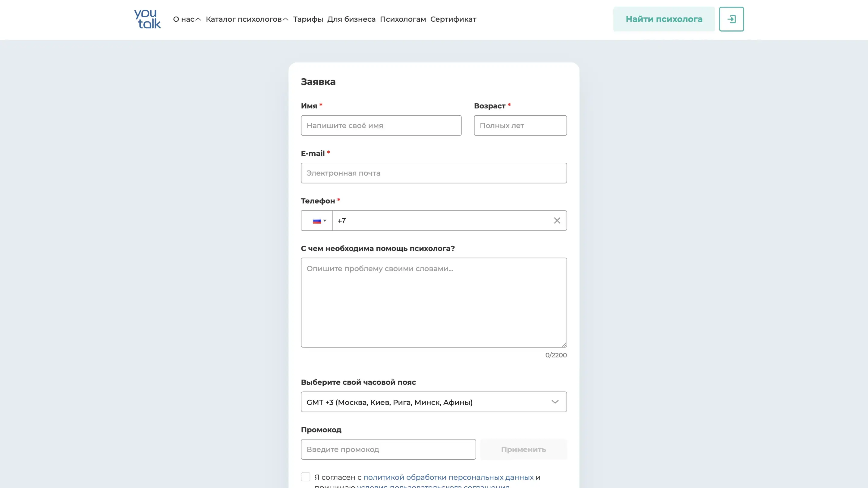Click the login arrow icon button

[x=731, y=19]
